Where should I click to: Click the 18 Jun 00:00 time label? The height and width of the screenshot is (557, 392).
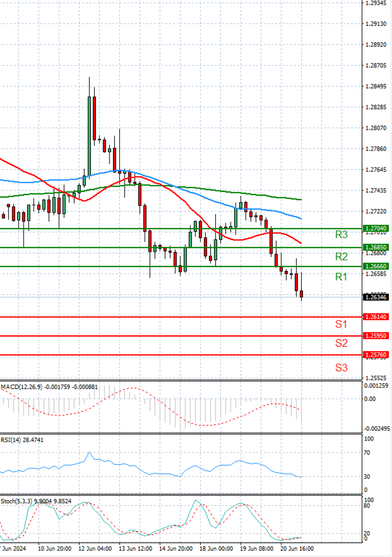pyautogui.click(x=216, y=548)
